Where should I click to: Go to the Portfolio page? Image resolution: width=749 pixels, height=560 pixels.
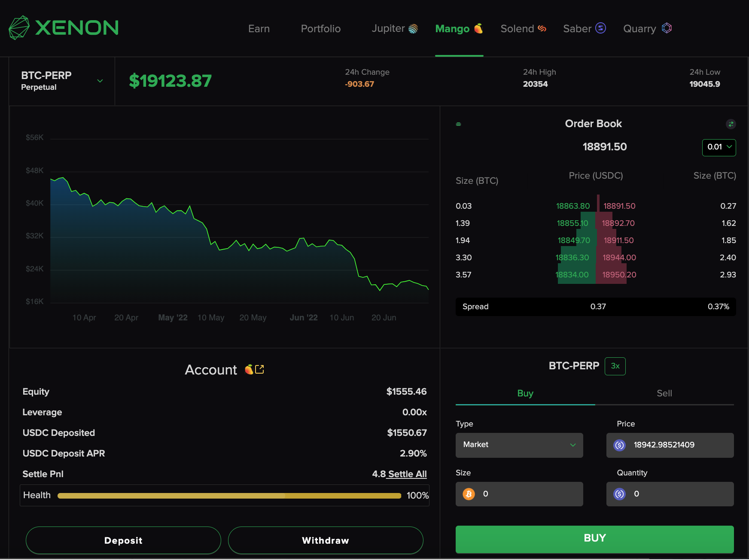tap(321, 29)
